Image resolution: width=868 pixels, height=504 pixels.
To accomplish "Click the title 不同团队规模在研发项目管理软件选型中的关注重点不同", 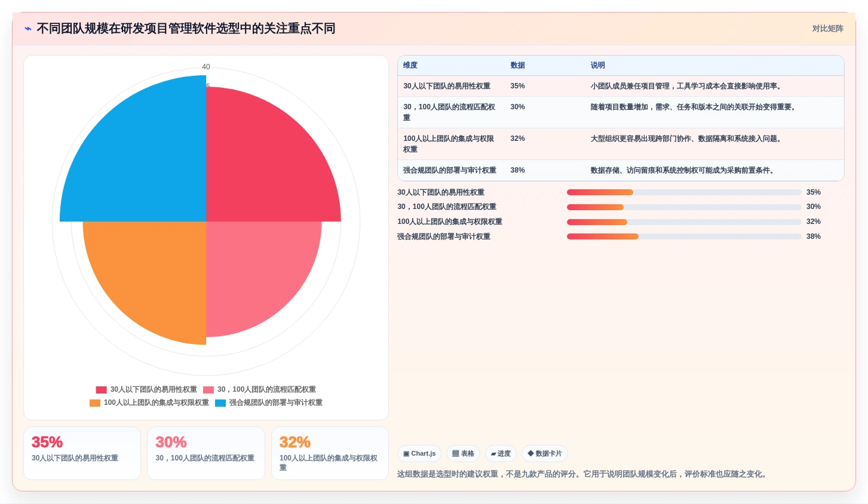I will tap(186, 29).
